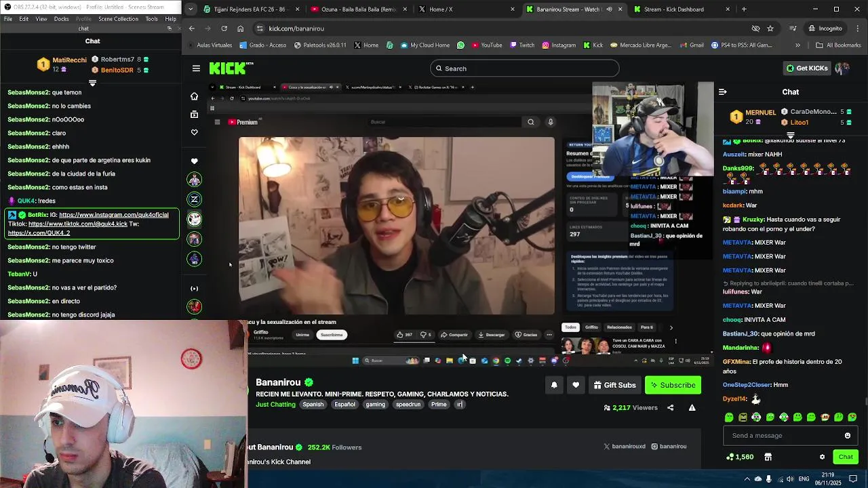The height and width of the screenshot is (488, 868).
Task: Expand the Kick chat leaderboard arrow
Action: click(791, 135)
